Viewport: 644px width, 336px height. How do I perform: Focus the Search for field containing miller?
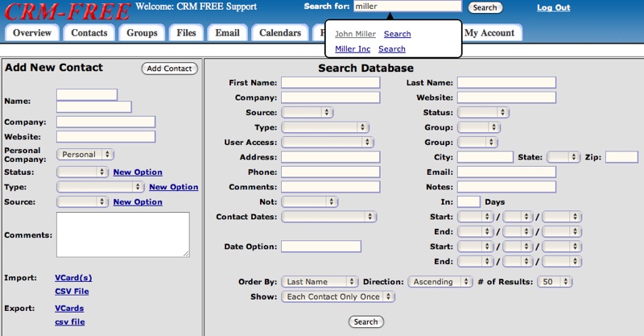[407, 6]
